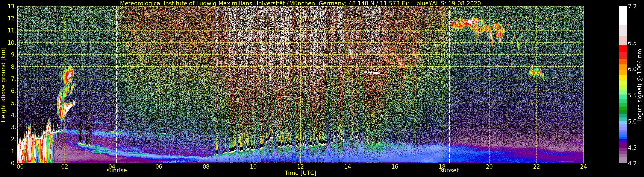Click the '0.' height axis tick label
This screenshot has width=644, height=177.
click(x=14, y=163)
